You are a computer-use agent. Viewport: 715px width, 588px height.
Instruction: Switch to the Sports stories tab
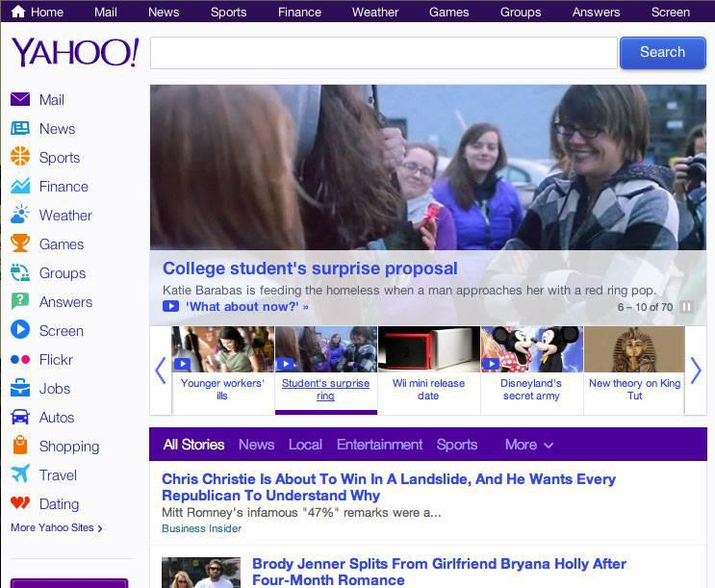pyautogui.click(x=457, y=445)
